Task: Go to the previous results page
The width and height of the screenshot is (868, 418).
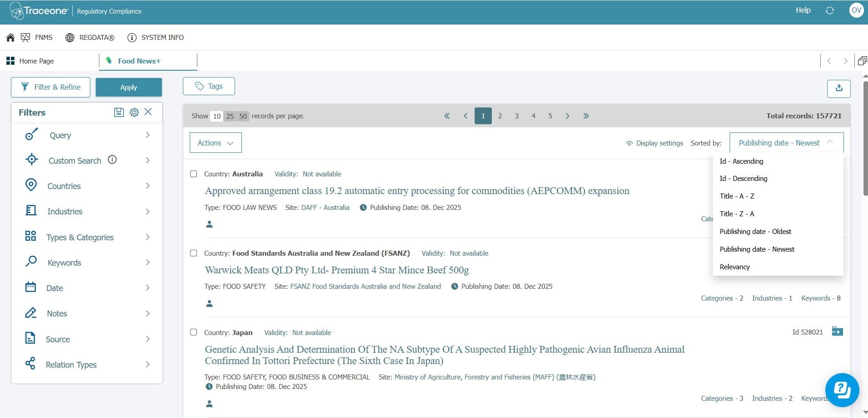Action: [x=466, y=116]
